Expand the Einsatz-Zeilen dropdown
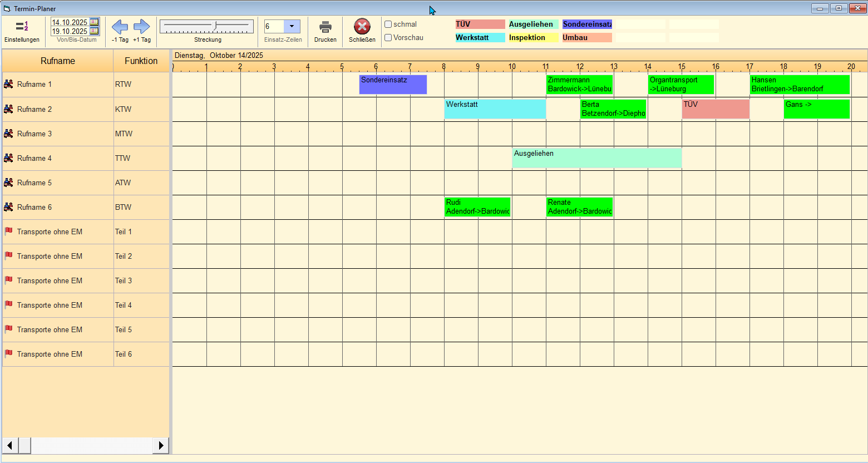This screenshot has height=463, width=868. click(x=292, y=27)
